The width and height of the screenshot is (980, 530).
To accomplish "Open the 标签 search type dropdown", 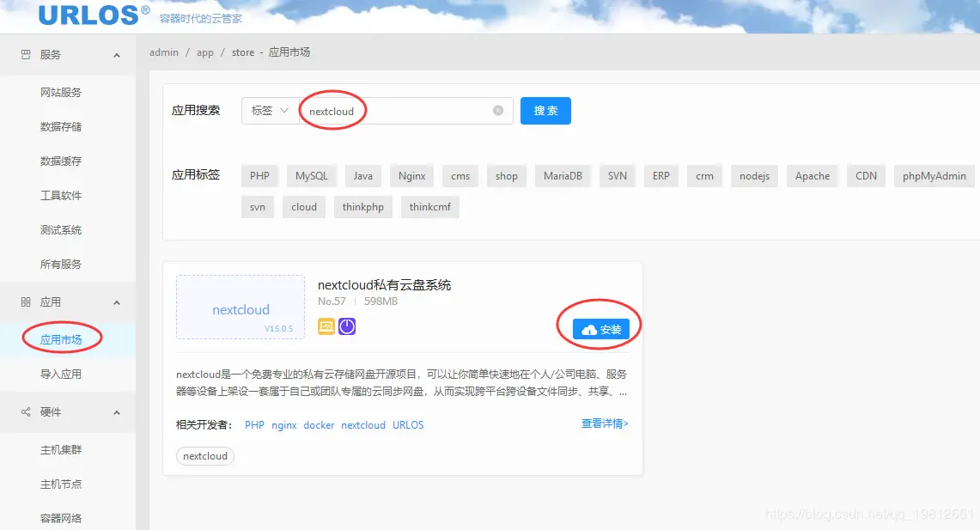I will coord(269,110).
